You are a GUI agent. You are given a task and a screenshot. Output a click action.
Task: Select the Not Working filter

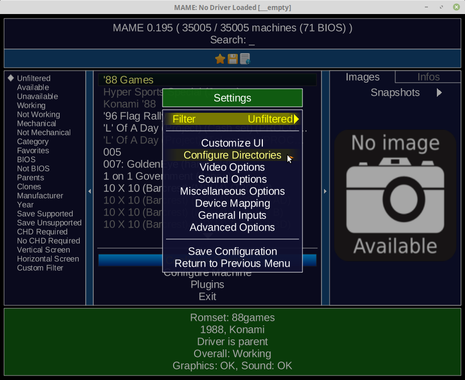pyautogui.click(x=38, y=114)
